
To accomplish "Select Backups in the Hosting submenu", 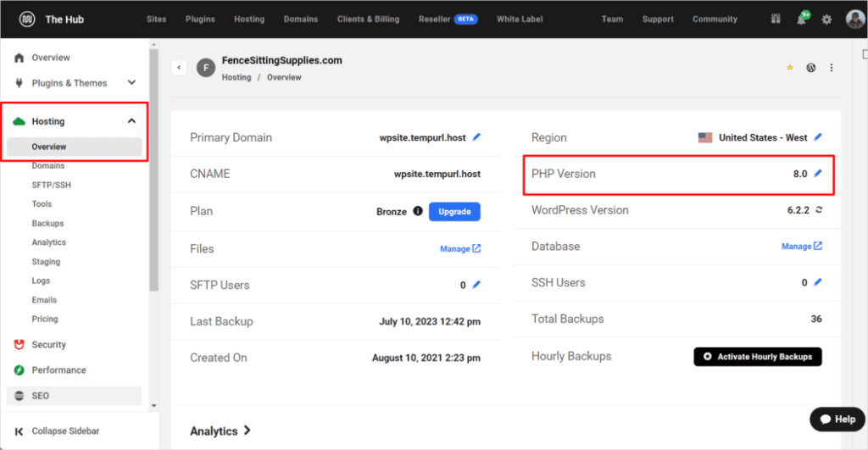I will click(x=47, y=224).
